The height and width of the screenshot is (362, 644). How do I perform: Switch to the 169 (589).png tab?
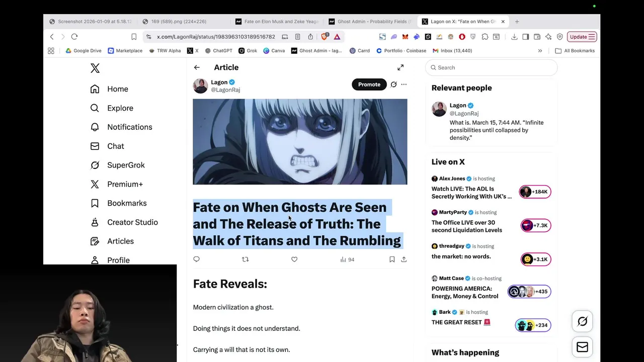coord(183,22)
